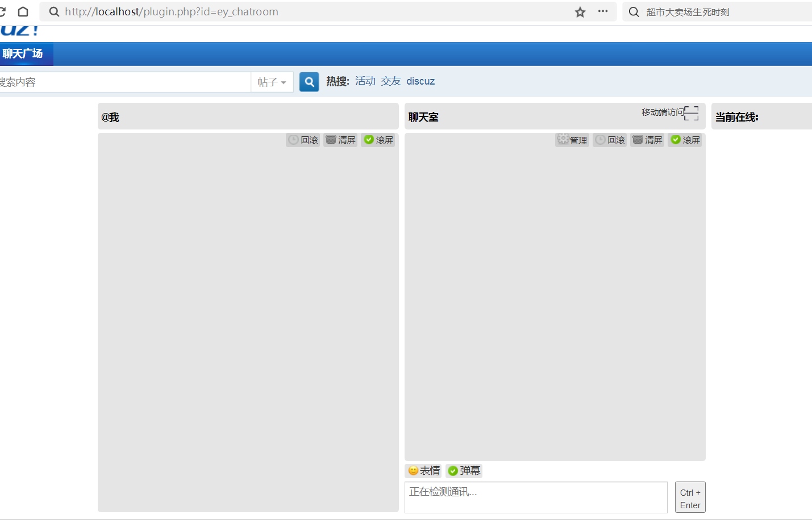Click the Discuz logo
Screen dimensions: 812x523
[x=19, y=31]
